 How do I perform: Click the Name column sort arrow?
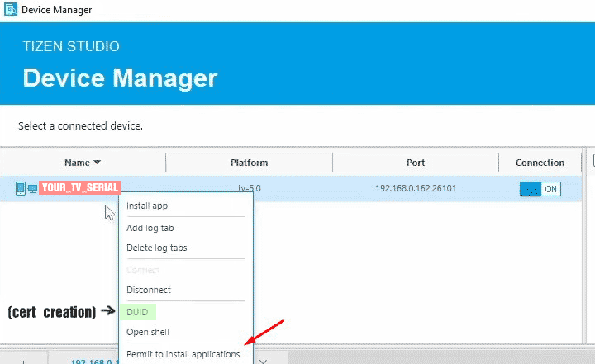(97, 163)
